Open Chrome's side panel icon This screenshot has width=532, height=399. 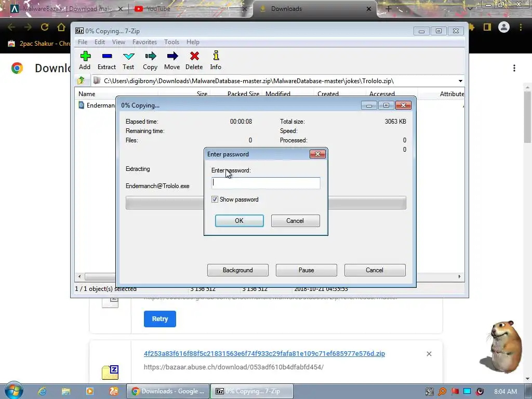tap(487, 27)
